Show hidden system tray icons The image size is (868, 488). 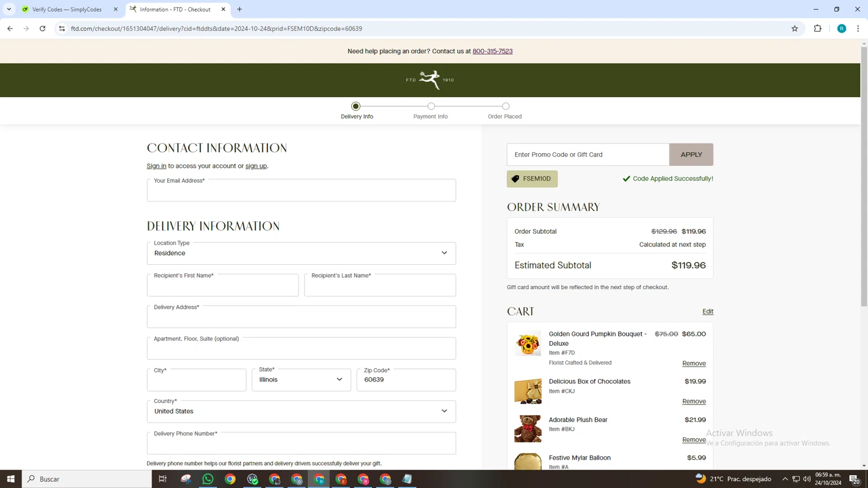pos(785,479)
